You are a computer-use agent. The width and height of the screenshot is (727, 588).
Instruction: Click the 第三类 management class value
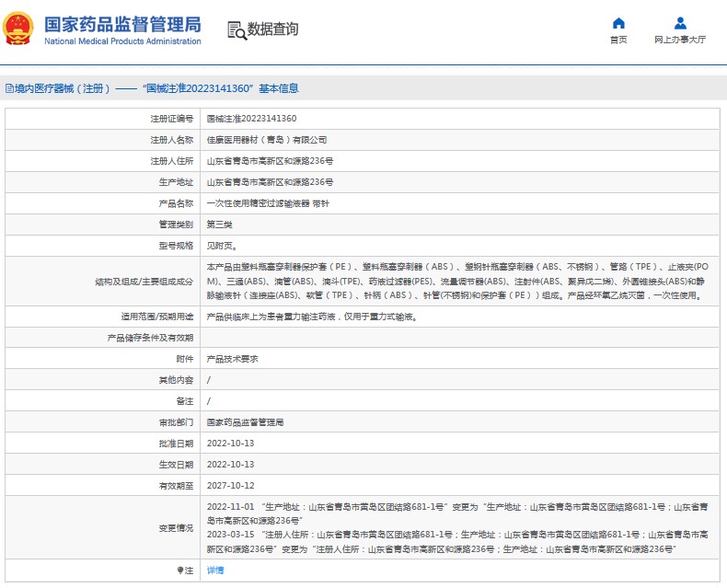click(x=219, y=225)
